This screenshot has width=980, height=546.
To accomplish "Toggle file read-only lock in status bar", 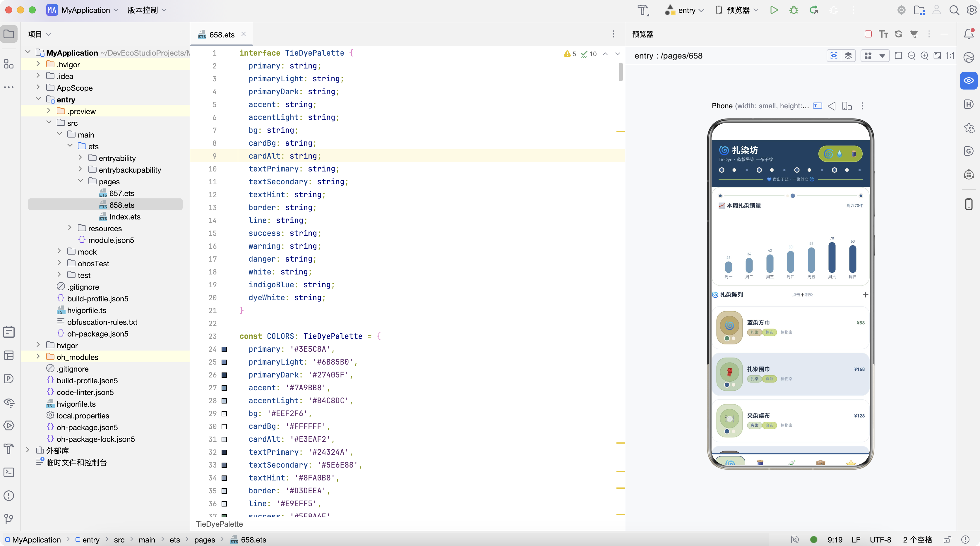I will pos(947,540).
